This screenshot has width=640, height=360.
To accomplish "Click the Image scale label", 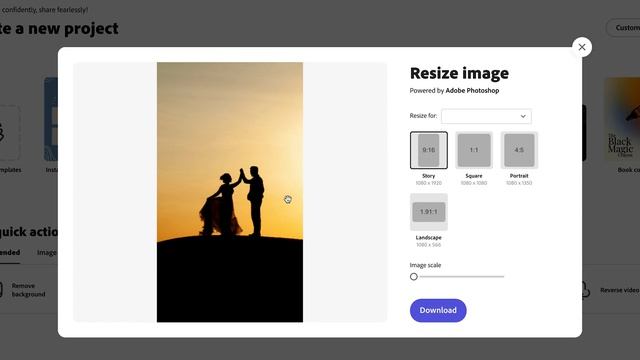I will point(425,265).
